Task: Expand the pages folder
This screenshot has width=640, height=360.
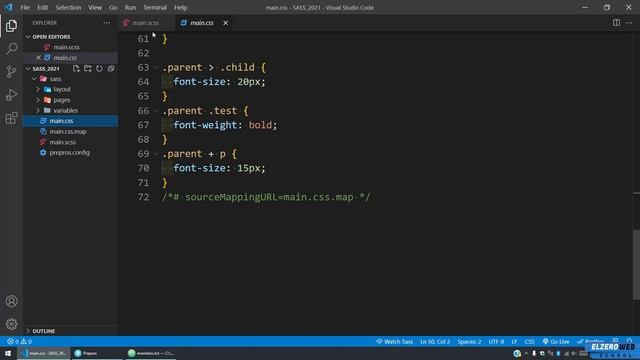Action: coord(38,100)
